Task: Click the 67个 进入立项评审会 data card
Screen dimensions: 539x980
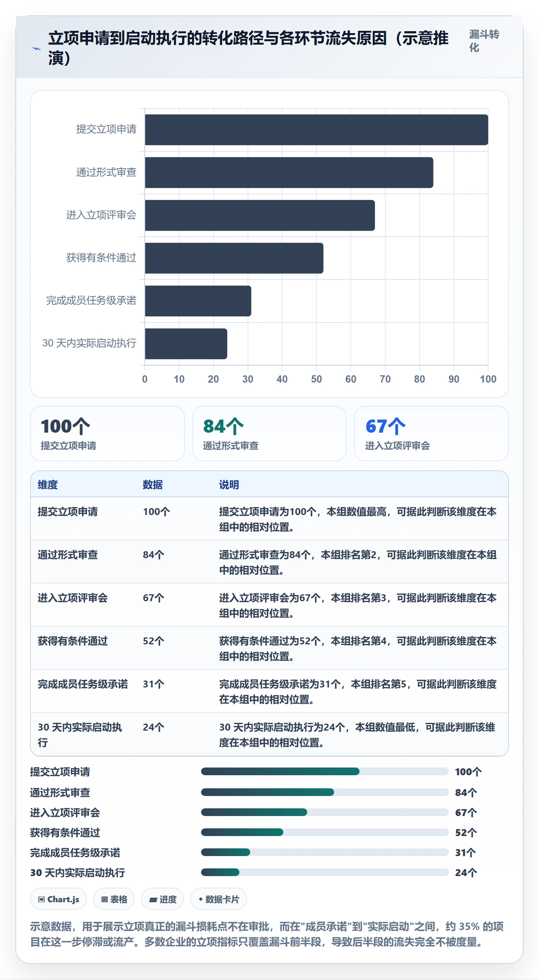Action: click(432, 433)
